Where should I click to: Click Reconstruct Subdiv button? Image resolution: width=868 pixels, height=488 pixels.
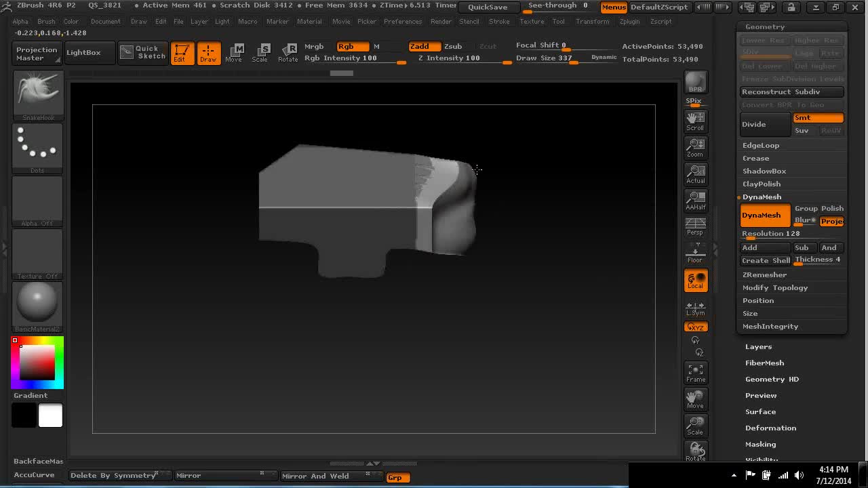[x=791, y=92]
